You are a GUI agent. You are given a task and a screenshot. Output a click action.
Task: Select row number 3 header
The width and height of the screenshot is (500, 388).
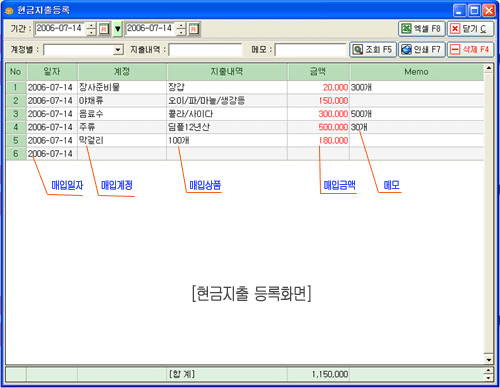click(x=16, y=114)
